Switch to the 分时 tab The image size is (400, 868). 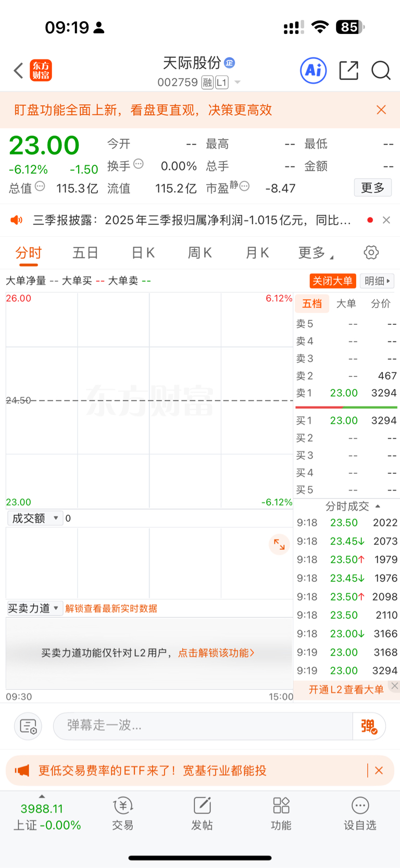(29, 253)
